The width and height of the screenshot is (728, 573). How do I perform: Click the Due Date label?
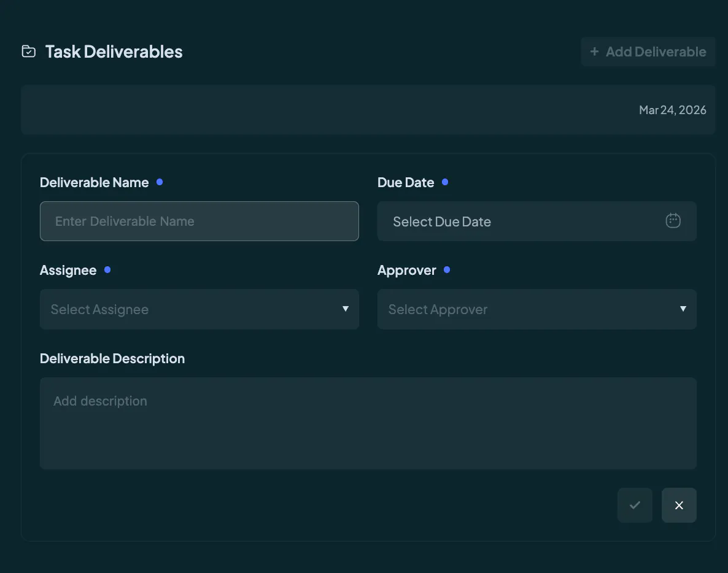coord(406,182)
